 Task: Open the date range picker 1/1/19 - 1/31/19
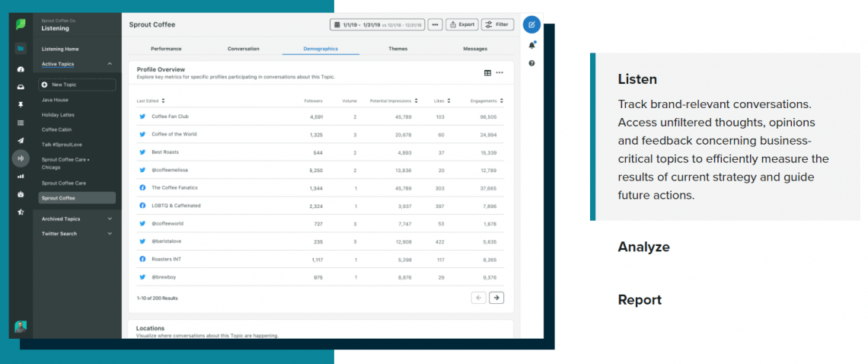point(378,24)
